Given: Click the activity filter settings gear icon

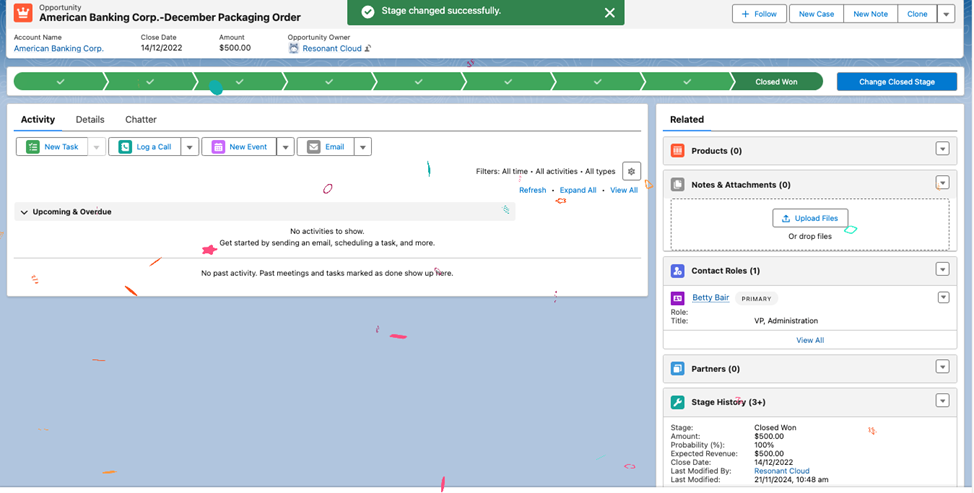Looking at the screenshot, I should pos(631,171).
